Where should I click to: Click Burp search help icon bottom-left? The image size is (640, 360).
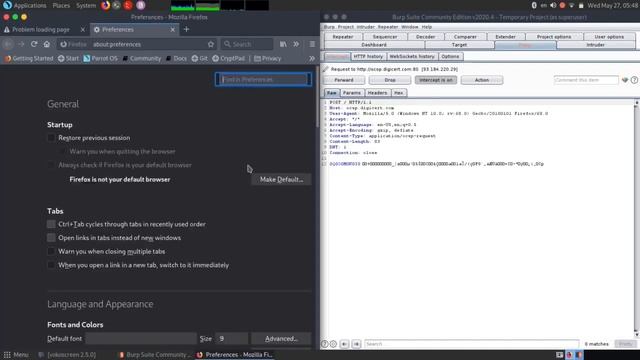pyautogui.click(x=325, y=344)
